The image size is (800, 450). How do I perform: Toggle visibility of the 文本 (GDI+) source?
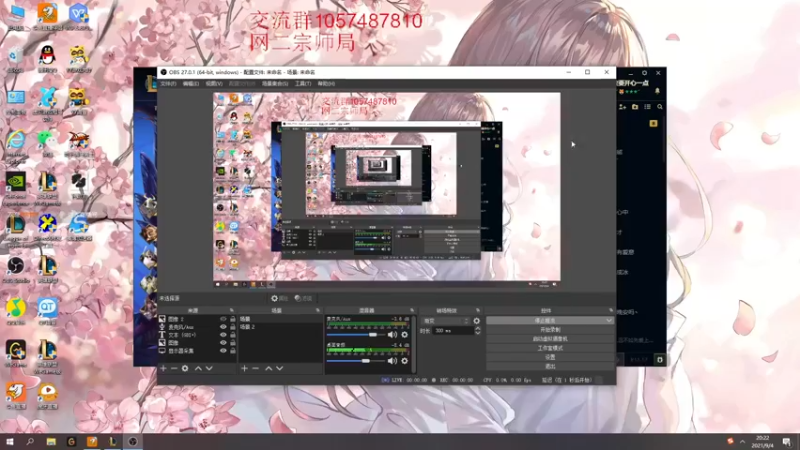coord(223,335)
